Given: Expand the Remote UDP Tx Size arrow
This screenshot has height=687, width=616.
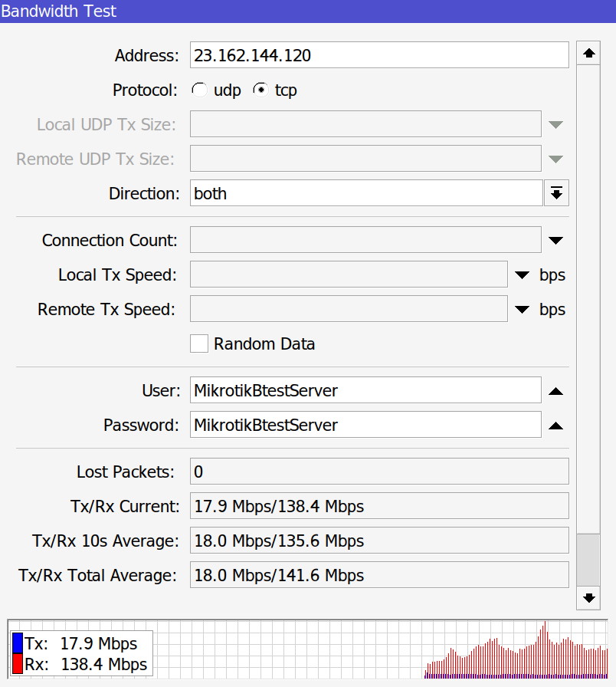Looking at the screenshot, I should coord(556,159).
